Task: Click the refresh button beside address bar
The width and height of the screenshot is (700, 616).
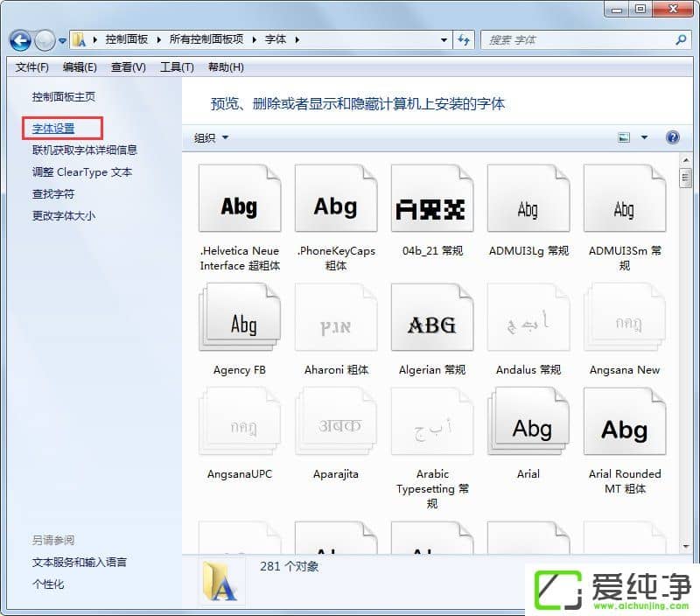Action: point(464,40)
